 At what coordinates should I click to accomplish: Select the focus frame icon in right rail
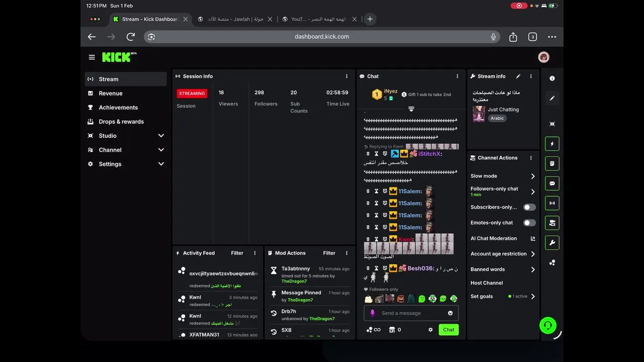pyautogui.click(x=552, y=124)
